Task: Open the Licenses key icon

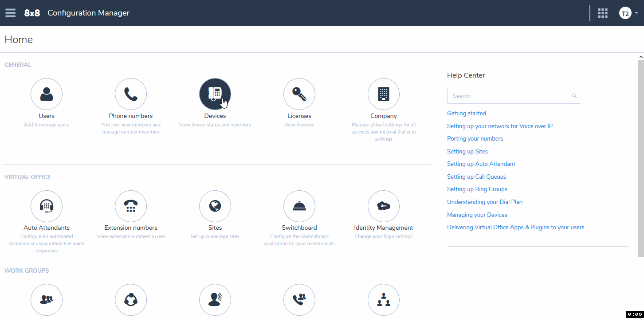Action: 299,94
